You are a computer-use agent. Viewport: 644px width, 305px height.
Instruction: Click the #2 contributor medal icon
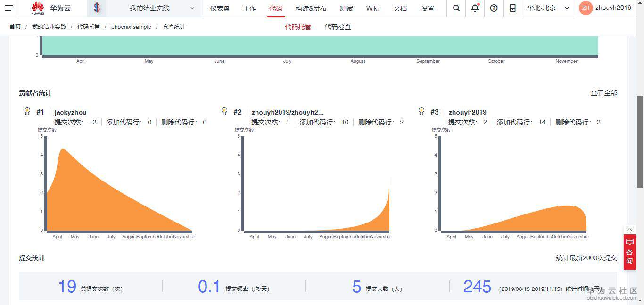[x=224, y=111]
